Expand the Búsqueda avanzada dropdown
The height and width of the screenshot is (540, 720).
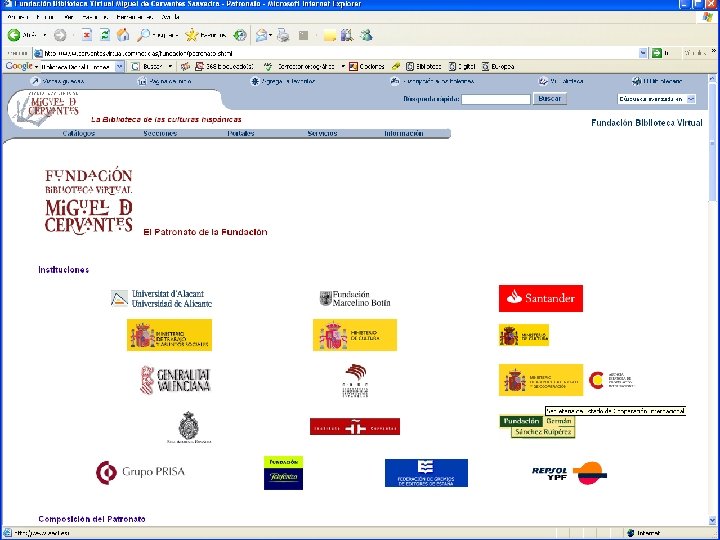coord(691,99)
